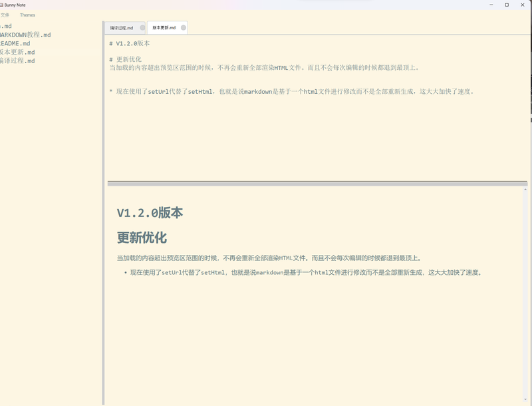Click the preview paragraph starting 当加载的内容

click(x=269, y=258)
